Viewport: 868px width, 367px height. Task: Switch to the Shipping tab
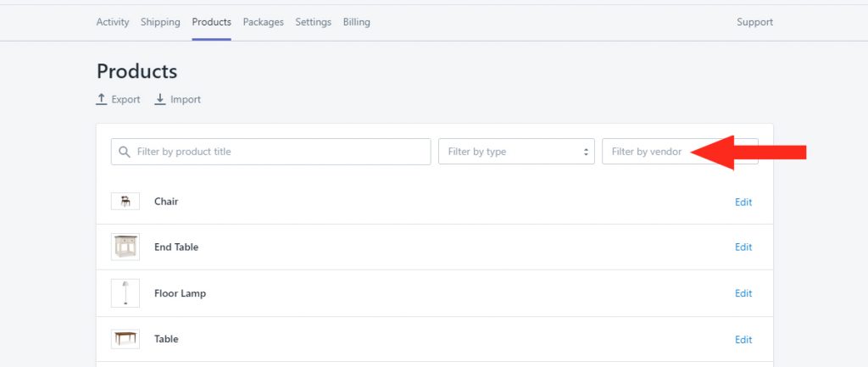coord(160,22)
